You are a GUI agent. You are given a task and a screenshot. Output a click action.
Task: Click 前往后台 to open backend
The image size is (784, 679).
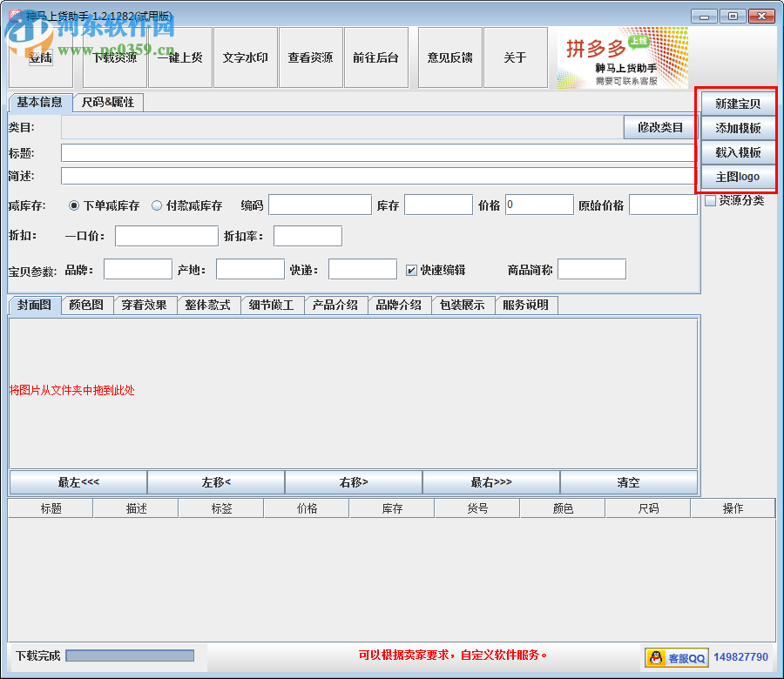tap(376, 57)
